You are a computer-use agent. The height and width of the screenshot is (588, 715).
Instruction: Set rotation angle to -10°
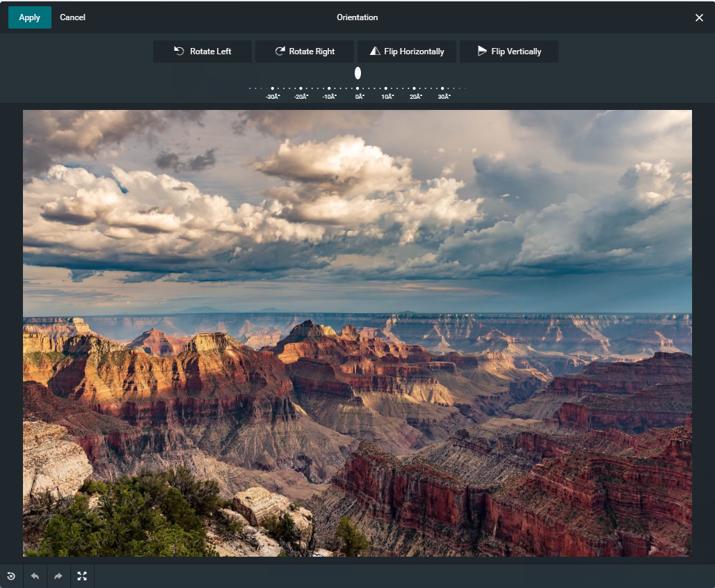click(x=329, y=89)
